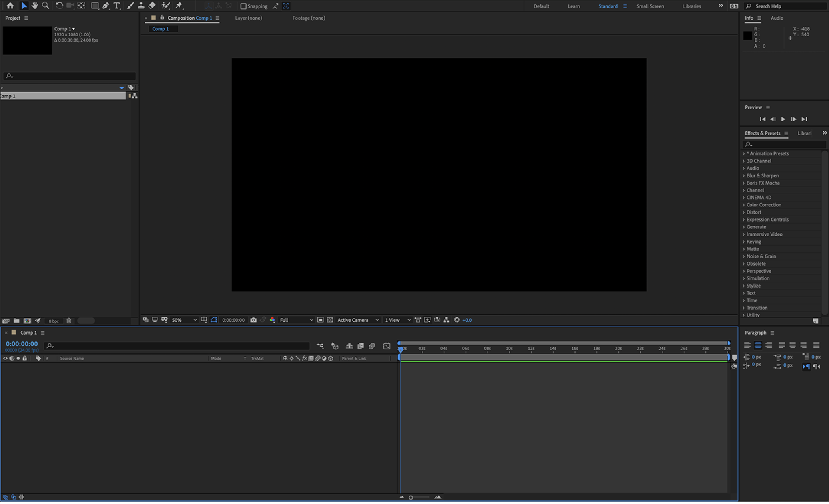This screenshot has height=504, width=829.
Task: Toggle Draft 3D in timeline
Action: (x=335, y=346)
